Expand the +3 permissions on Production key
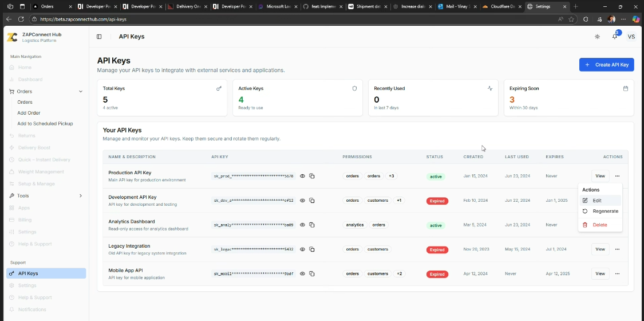644x321 pixels. click(392, 176)
